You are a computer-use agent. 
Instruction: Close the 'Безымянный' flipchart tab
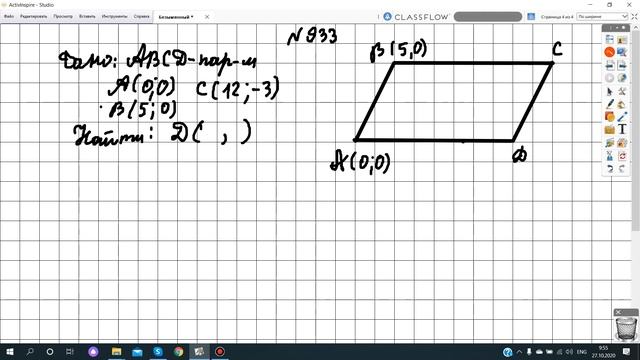(x=207, y=17)
